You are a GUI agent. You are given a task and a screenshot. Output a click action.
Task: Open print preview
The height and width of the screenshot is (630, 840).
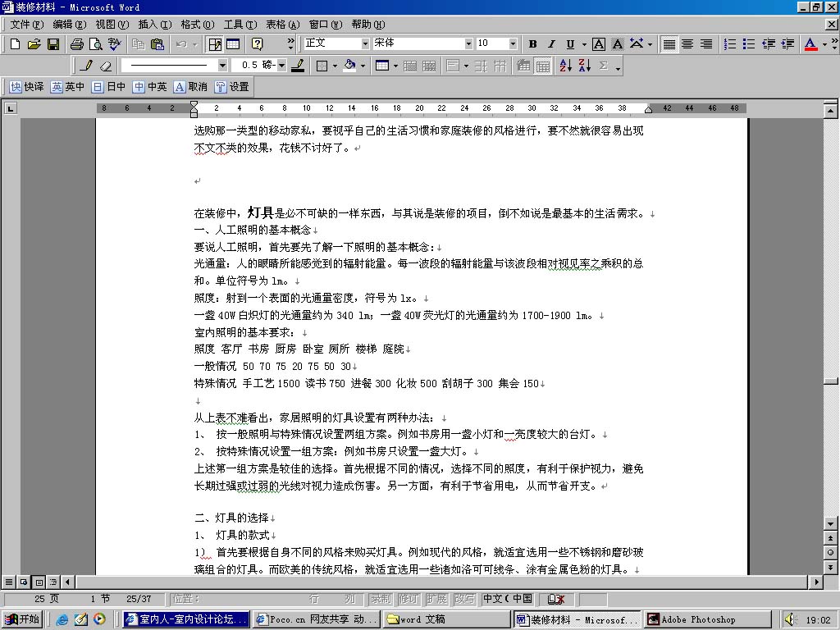[95, 44]
